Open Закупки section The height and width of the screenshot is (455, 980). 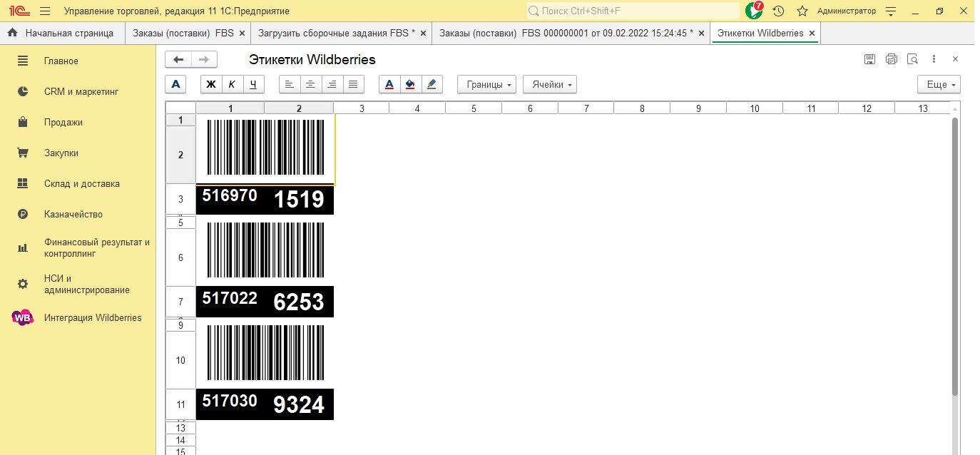78,153
